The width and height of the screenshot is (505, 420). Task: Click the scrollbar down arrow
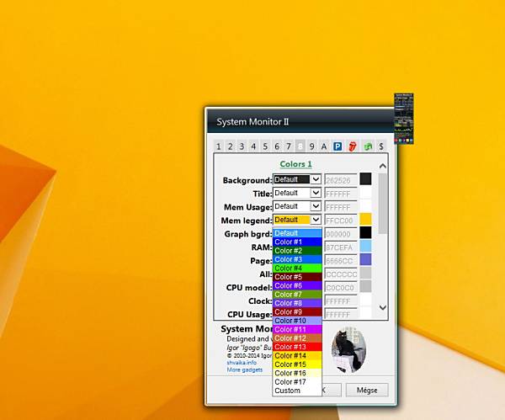[383, 307]
